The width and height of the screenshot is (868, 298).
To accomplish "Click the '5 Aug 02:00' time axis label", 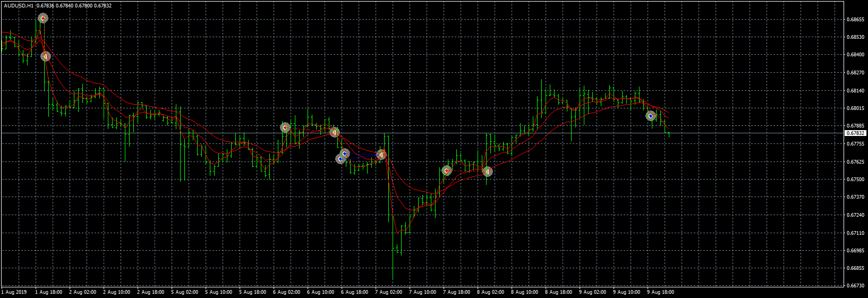I will pyautogui.click(x=185, y=292).
